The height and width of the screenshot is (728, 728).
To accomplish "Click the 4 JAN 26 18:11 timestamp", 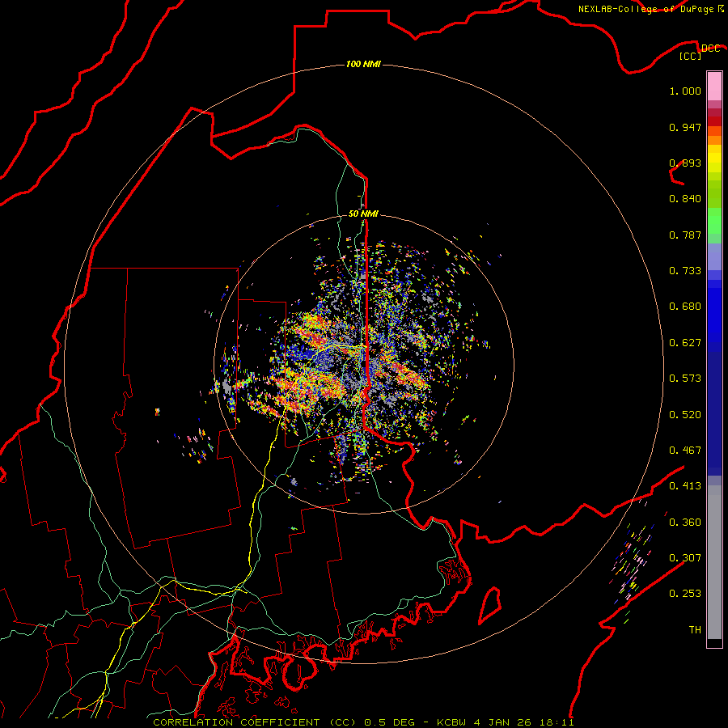I will [x=524, y=722].
